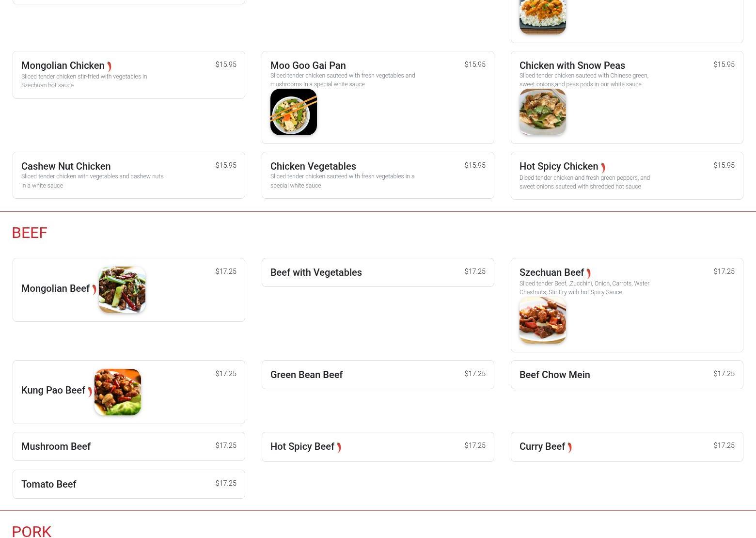Select the Chicken Vegetables menu item
The height and width of the screenshot is (538, 756).
point(378,175)
